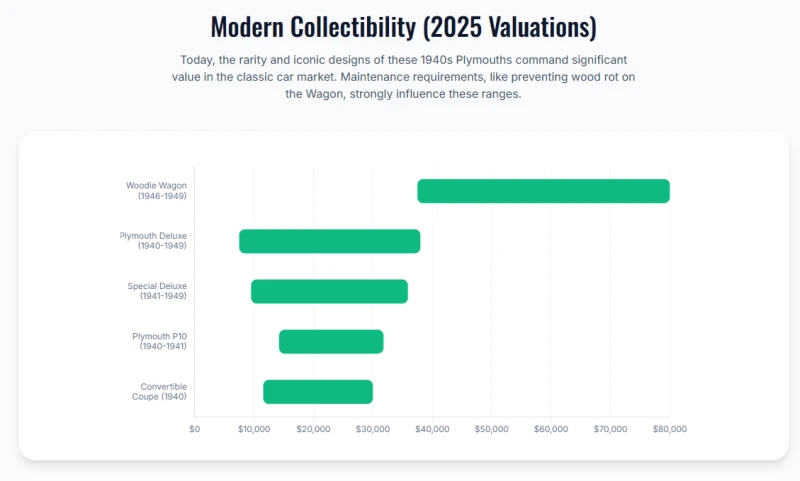Screen dimensions: 800x481
Task: Click the $10,000 x-axis tick label
Action: [x=254, y=429]
